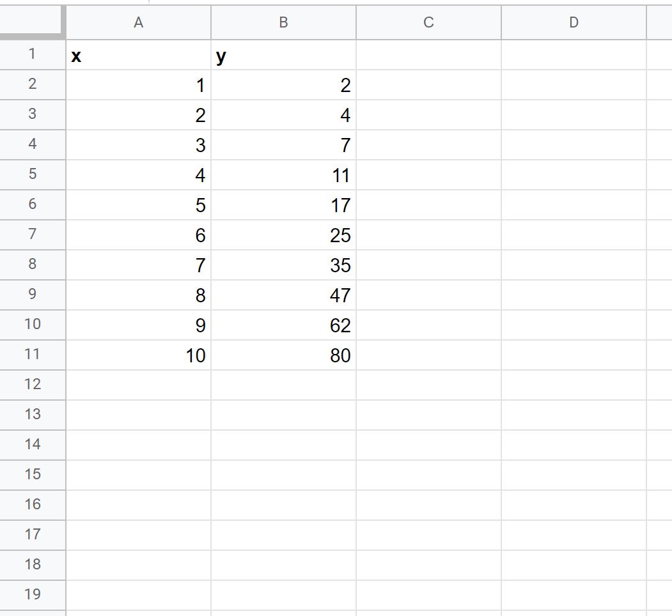Select column D header

573,22
